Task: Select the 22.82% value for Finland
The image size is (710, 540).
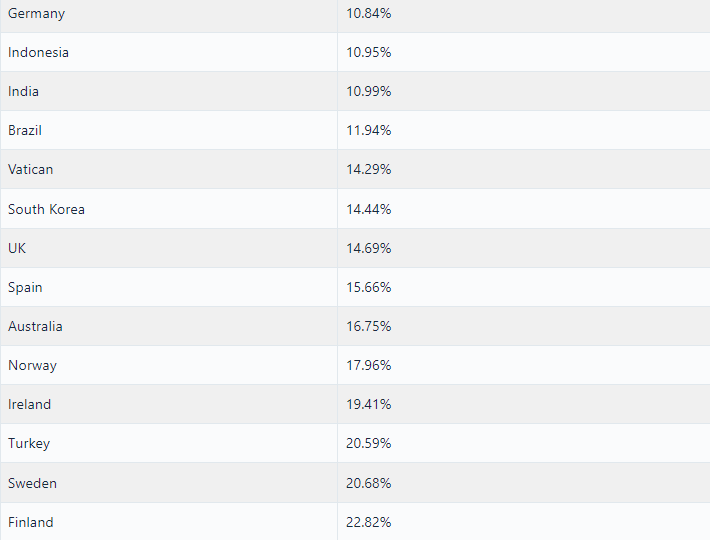Action: point(369,522)
